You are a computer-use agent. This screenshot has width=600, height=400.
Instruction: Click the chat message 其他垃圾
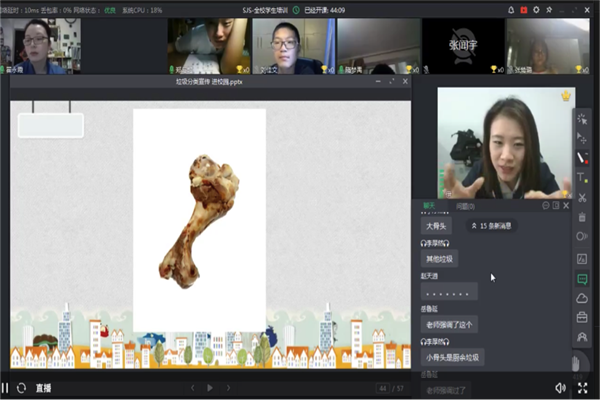[x=439, y=259]
